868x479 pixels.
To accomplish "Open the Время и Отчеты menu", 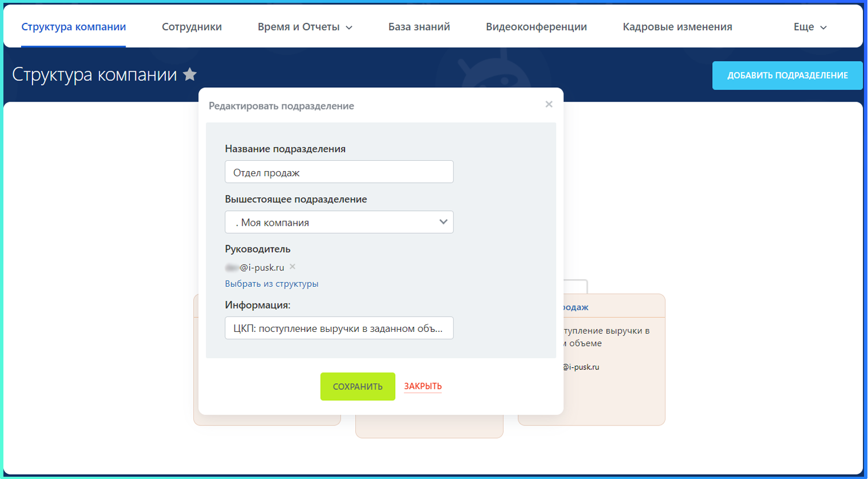I will 305,27.
